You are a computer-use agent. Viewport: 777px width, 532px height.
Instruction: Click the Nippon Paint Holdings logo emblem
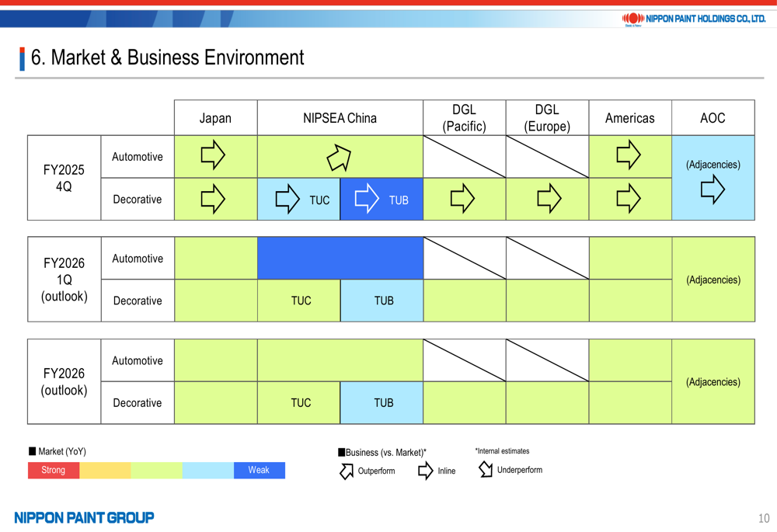point(633,19)
